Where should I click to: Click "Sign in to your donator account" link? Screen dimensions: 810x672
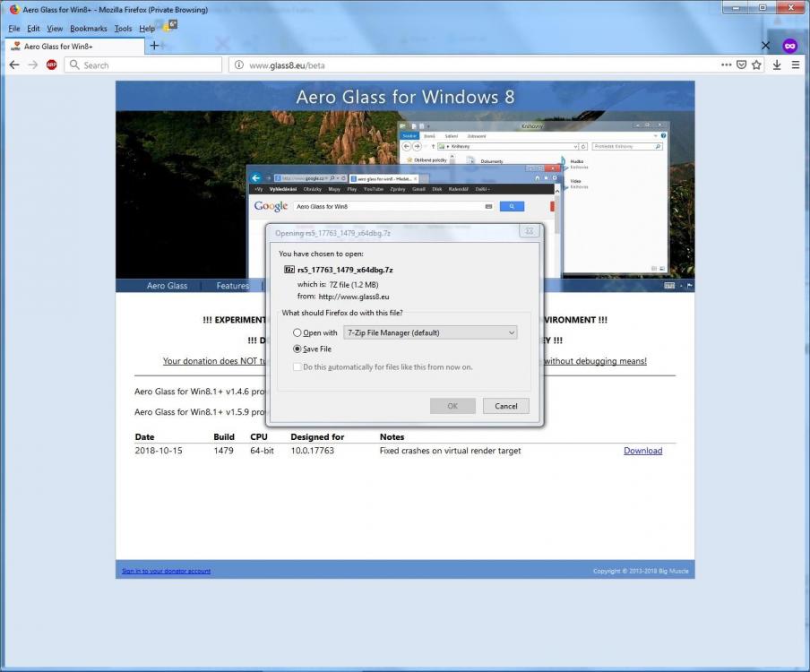click(x=166, y=571)
